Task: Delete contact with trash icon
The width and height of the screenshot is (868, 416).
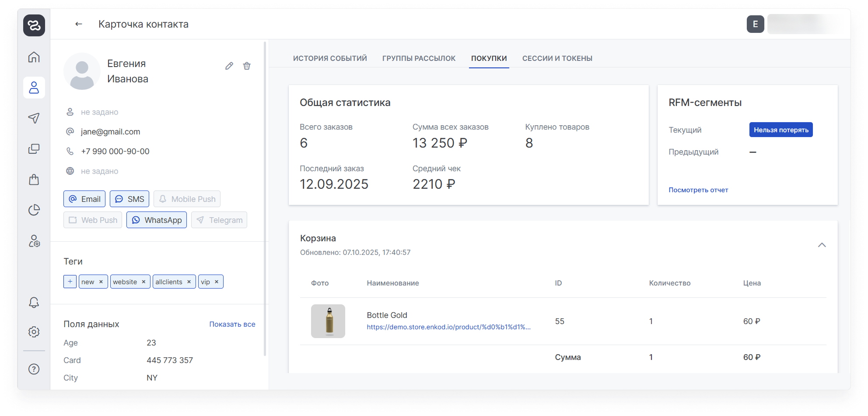Action: pyautogui.click(x=247, y=66)
